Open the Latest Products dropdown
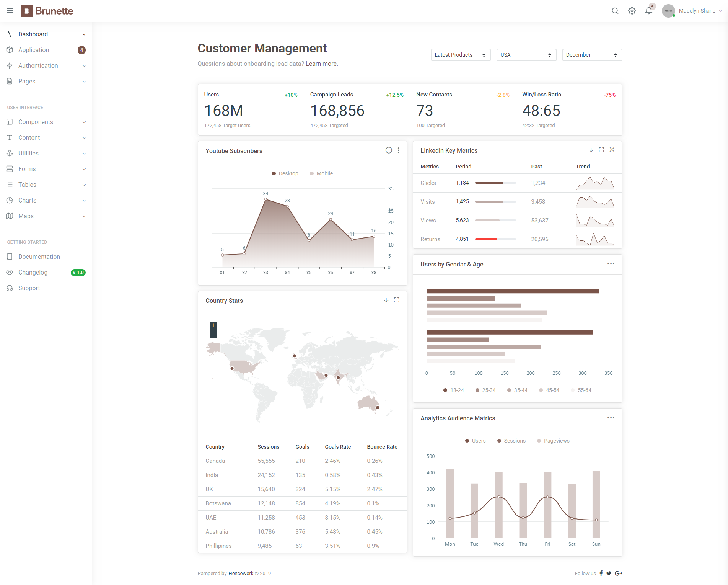This screenshot has width=728, height=585. (x=461, y=55)
